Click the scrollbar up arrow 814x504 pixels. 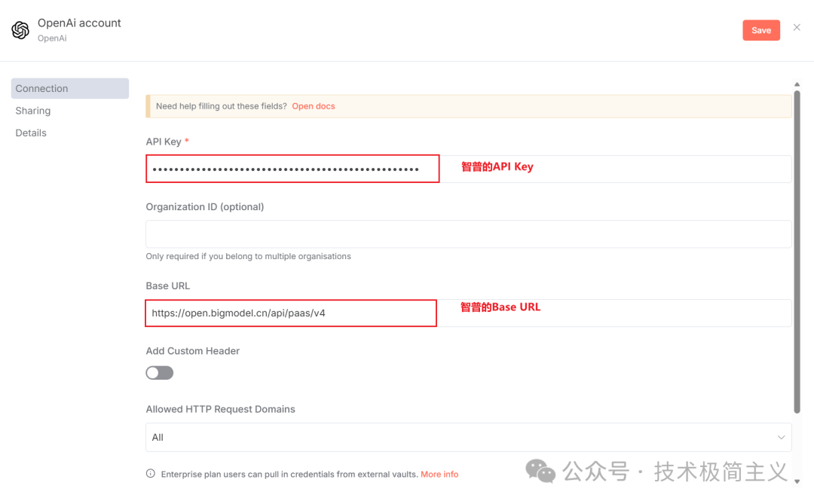[797, 84]
